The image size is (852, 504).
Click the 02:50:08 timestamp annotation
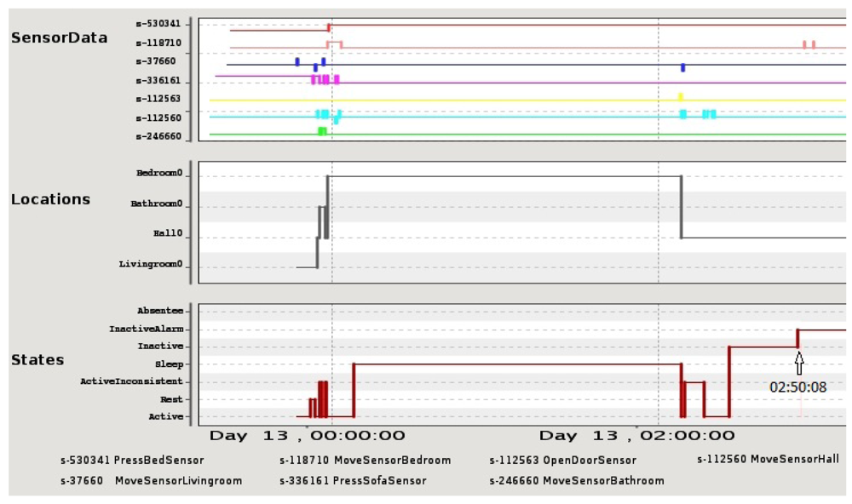coord(797,387)
